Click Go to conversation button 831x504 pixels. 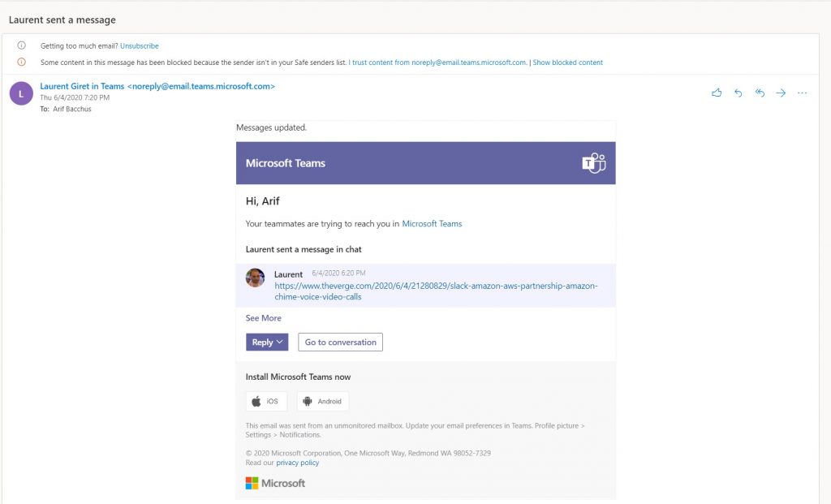tap(340, 342)
